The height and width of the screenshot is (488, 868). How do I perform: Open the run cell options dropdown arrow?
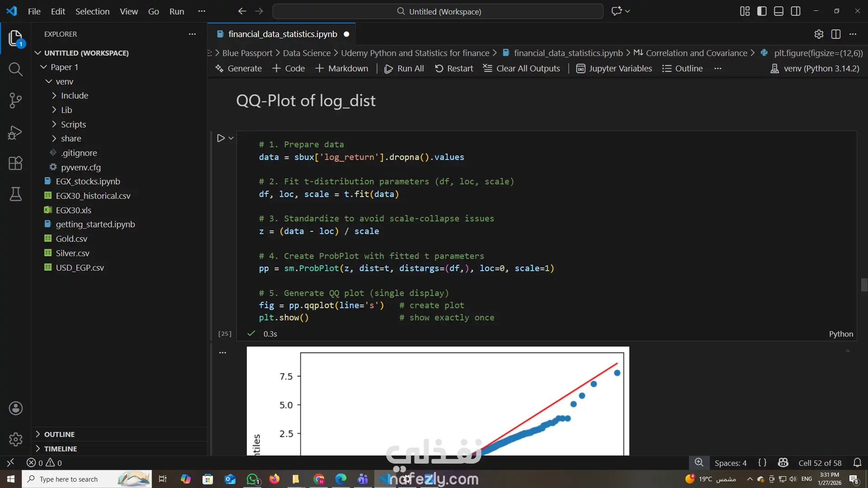[x=231, y=138]
